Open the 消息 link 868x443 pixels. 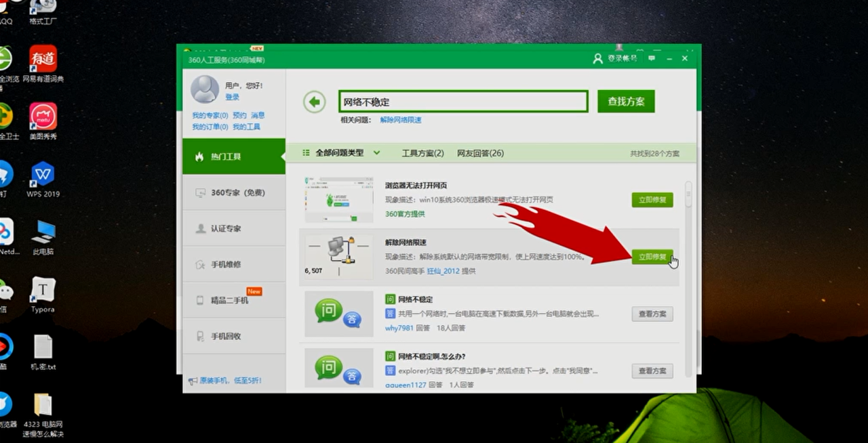pos(258,115)
